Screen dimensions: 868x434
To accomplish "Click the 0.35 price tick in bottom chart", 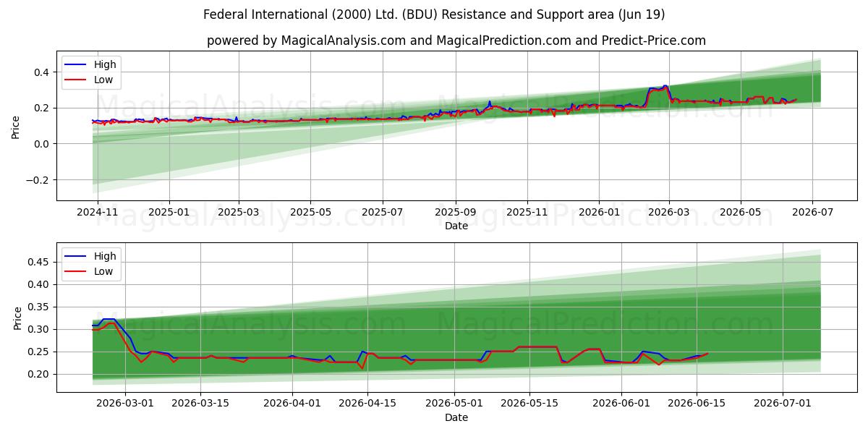I will click(38, 307).
